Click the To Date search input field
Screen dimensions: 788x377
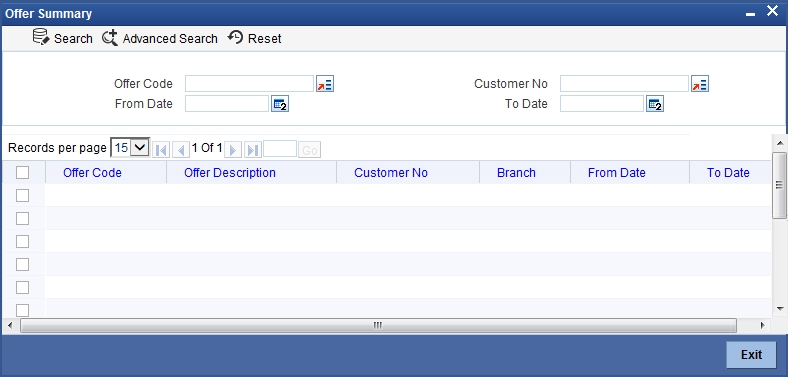point(602,104)
